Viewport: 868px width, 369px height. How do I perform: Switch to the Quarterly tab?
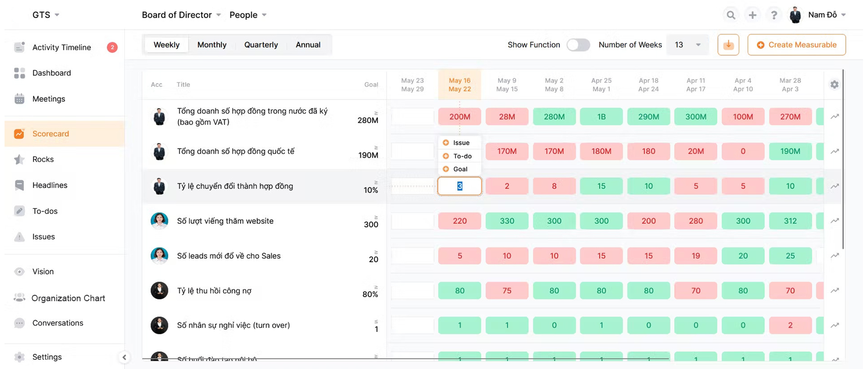pyautogui.click(x=261, y=45)
